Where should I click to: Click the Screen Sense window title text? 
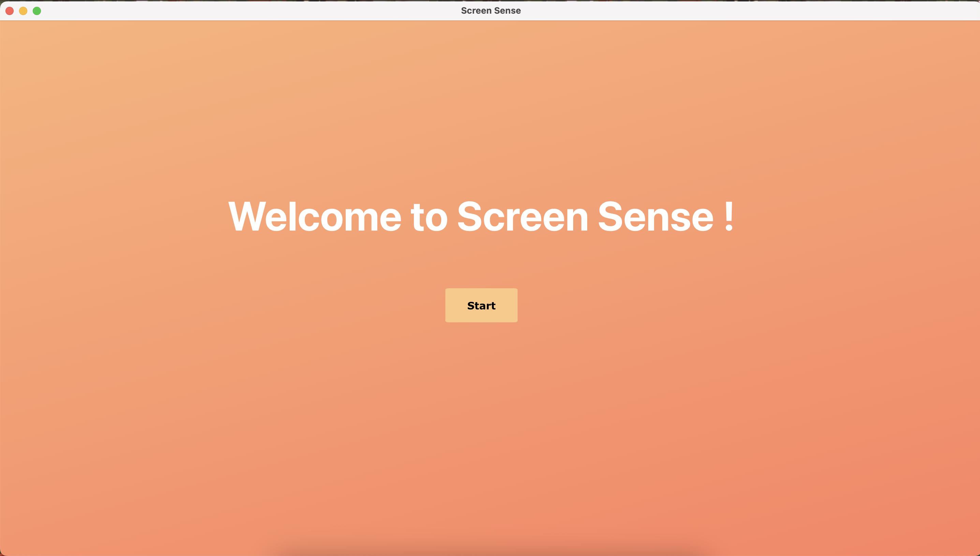coord(491,11)
